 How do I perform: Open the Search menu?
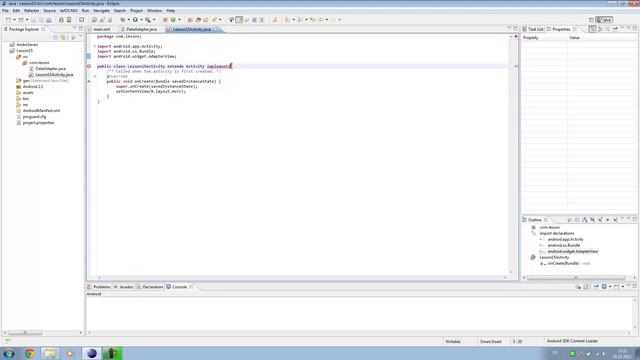point(120,11)
